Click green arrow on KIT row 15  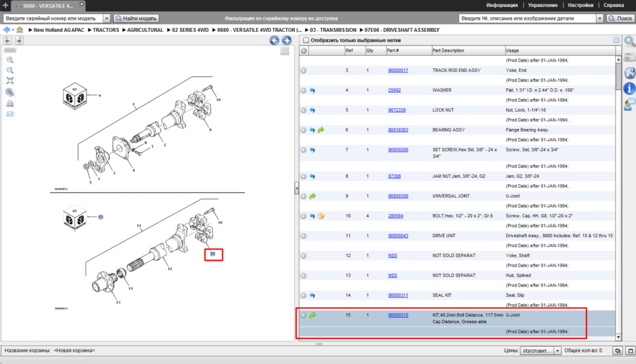(x=312, y=315)
